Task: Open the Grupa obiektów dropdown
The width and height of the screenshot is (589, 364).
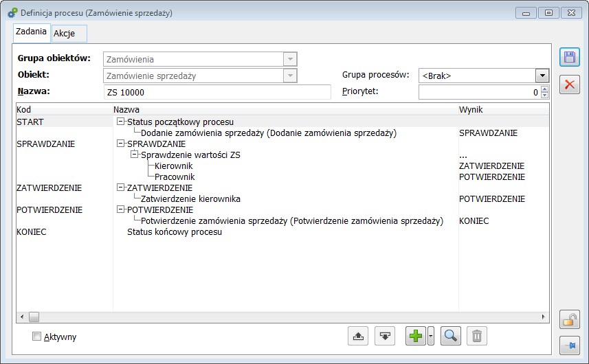Action: [x=290, y=59]
